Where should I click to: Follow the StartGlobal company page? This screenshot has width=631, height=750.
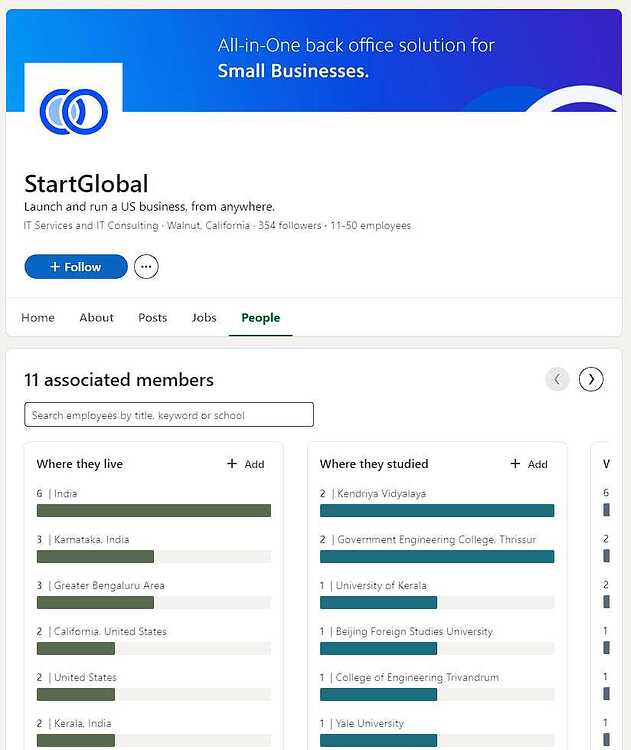point(76,266)
